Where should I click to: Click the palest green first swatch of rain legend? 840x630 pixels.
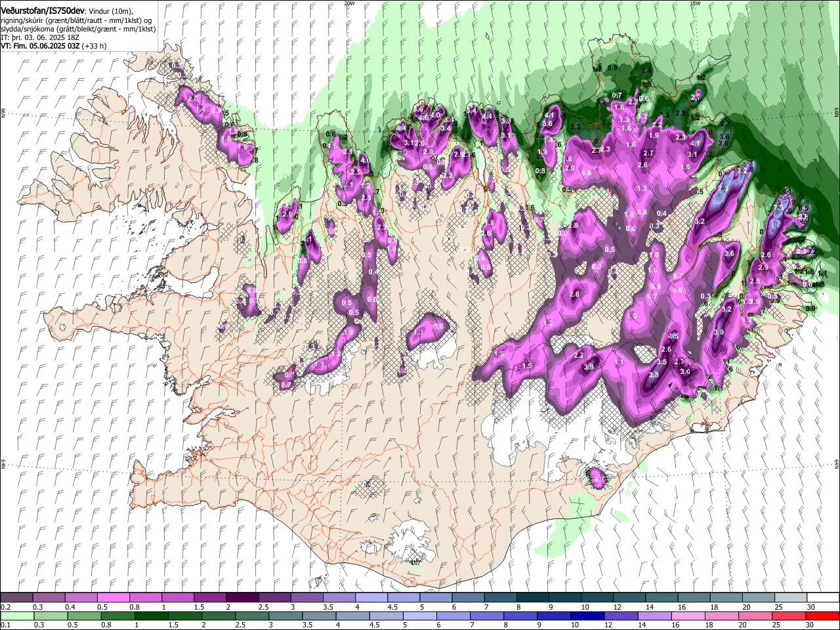pos(16,616)
